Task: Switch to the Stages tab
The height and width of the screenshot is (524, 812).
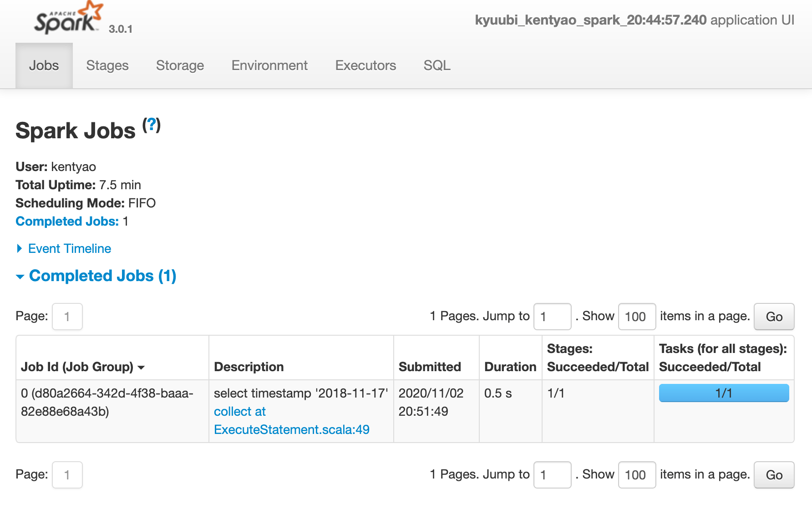Action: pyautogui.click(x=107, y=65)
